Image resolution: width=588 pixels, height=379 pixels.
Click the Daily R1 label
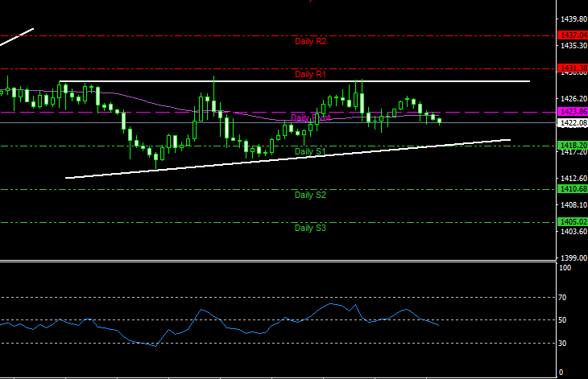(310, 74)
